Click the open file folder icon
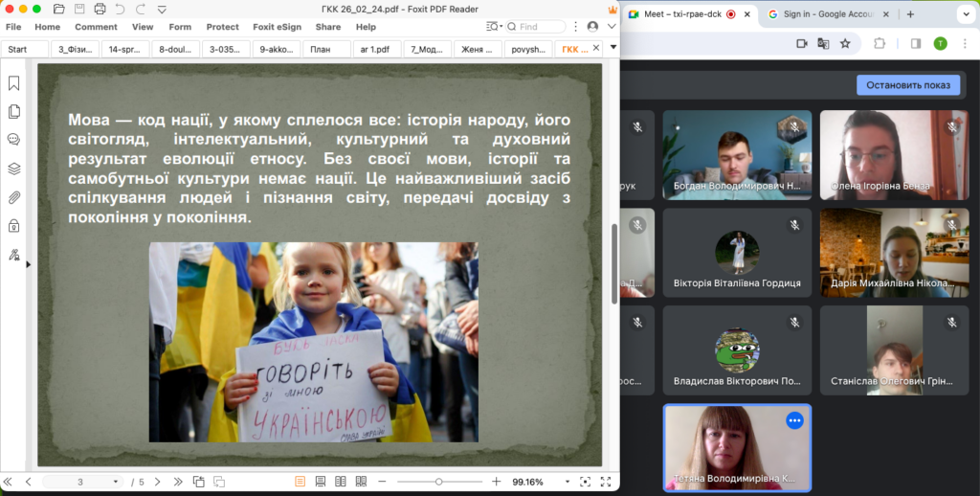Image resolution: width=980 pixels, height=496 pixels. pos(59,9)
